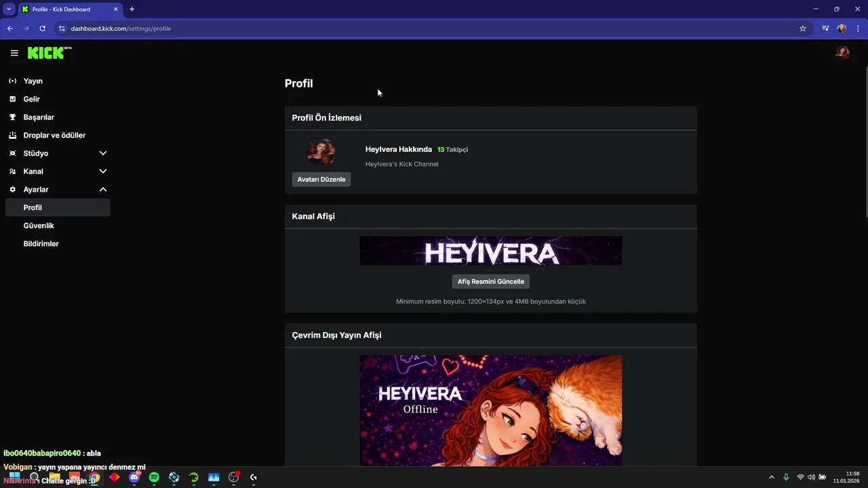Open the Chrome tab search dropdown
The image size is (868, 488).
click(x=9, y=9)
